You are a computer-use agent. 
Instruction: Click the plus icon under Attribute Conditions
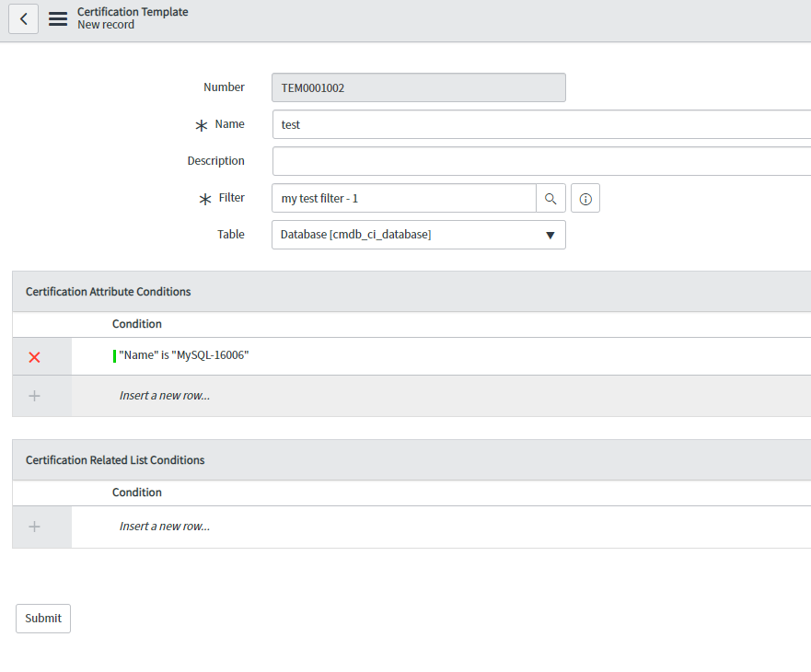coord(35,396)
